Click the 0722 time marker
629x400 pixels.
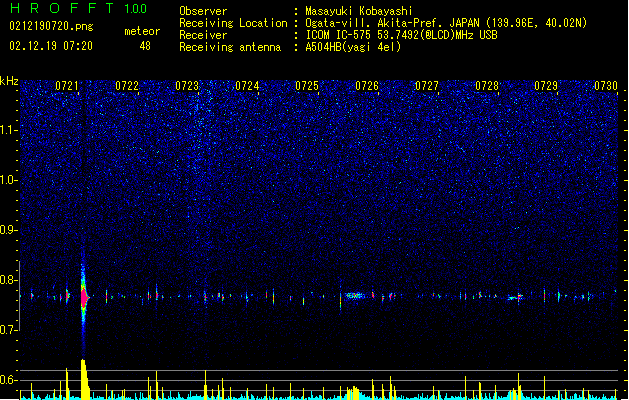click(x=127, y=86)
